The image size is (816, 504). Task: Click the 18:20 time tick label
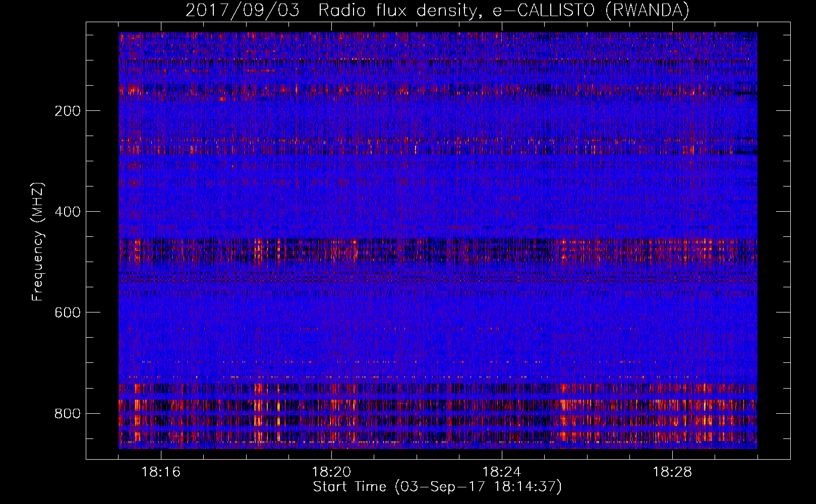(331, 472)
